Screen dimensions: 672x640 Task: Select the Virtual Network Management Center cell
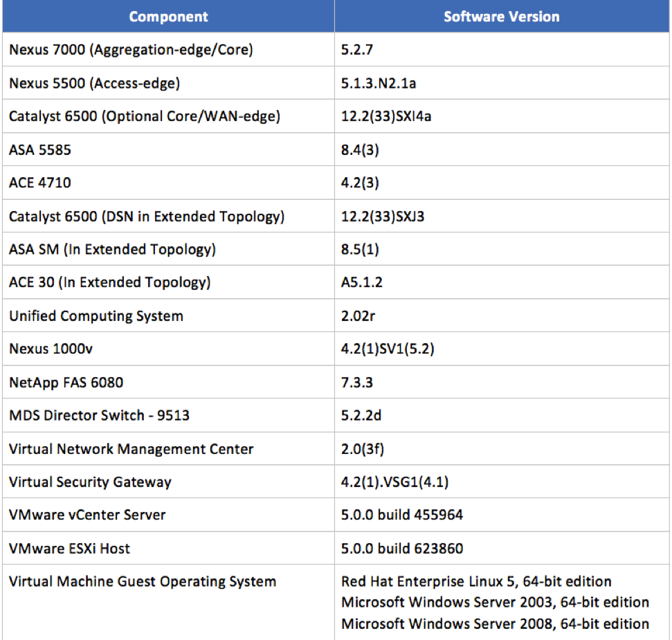tap(131, 448)
